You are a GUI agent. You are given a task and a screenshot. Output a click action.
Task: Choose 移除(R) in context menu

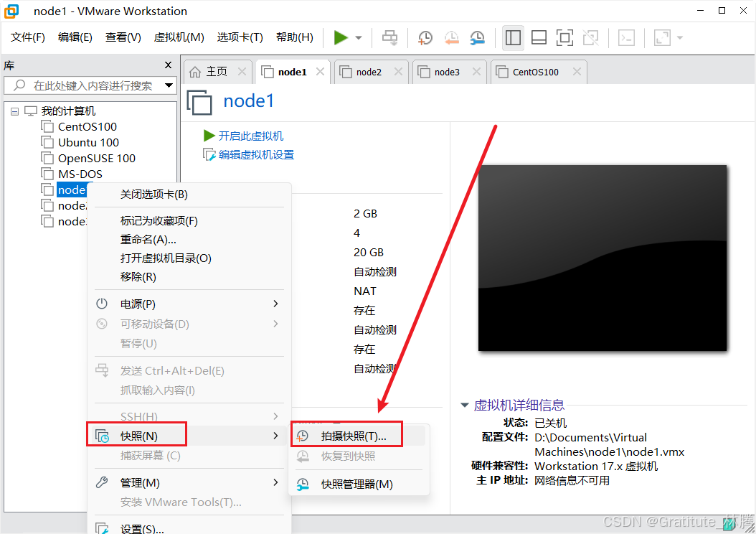pos(190,277)
